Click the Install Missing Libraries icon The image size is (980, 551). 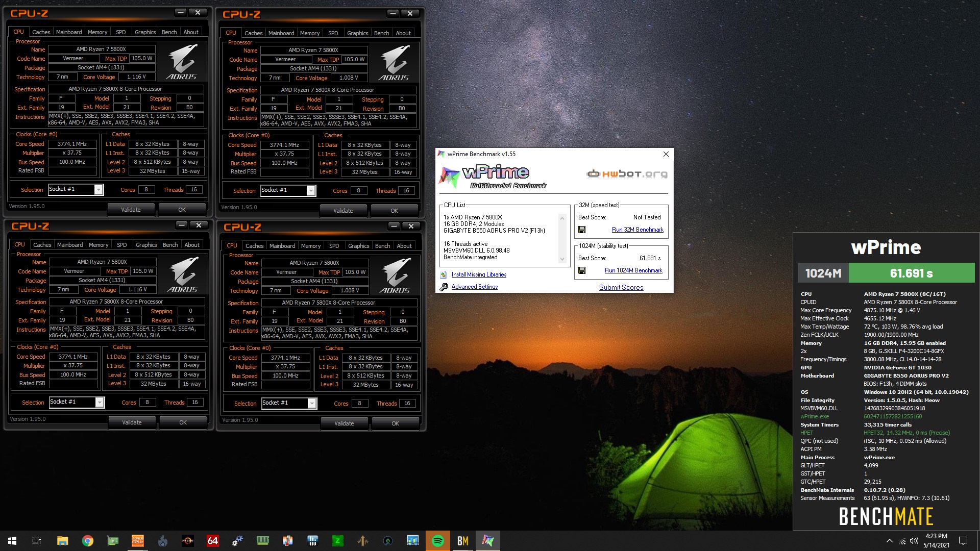click(444, 274)
